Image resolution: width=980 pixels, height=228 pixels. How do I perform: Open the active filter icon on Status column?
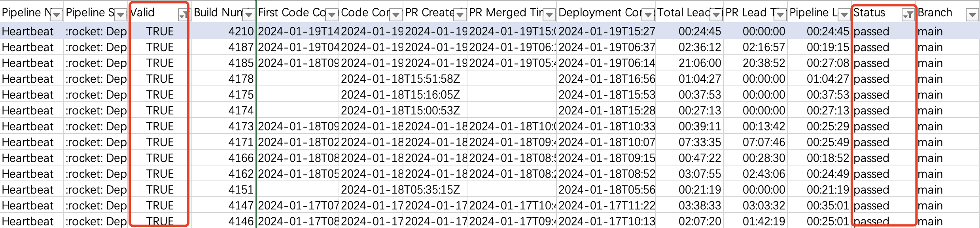pyautogui.click(x=908, y=15)
